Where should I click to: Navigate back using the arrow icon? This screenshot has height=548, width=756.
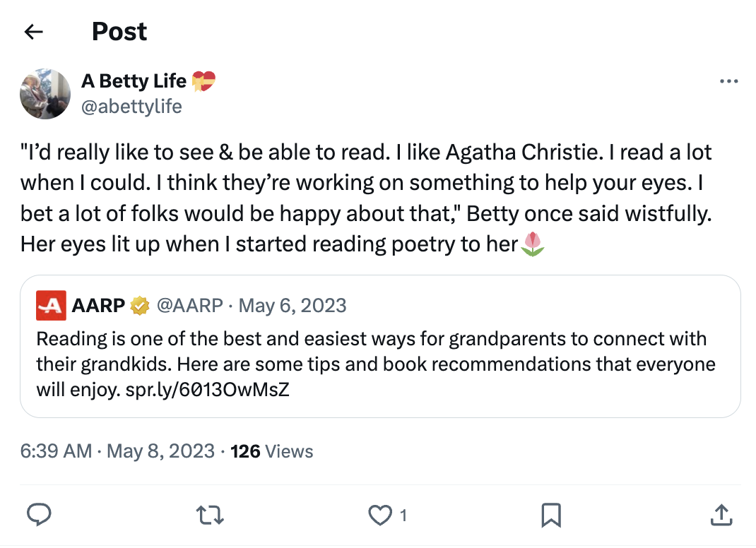click(33, 31)
